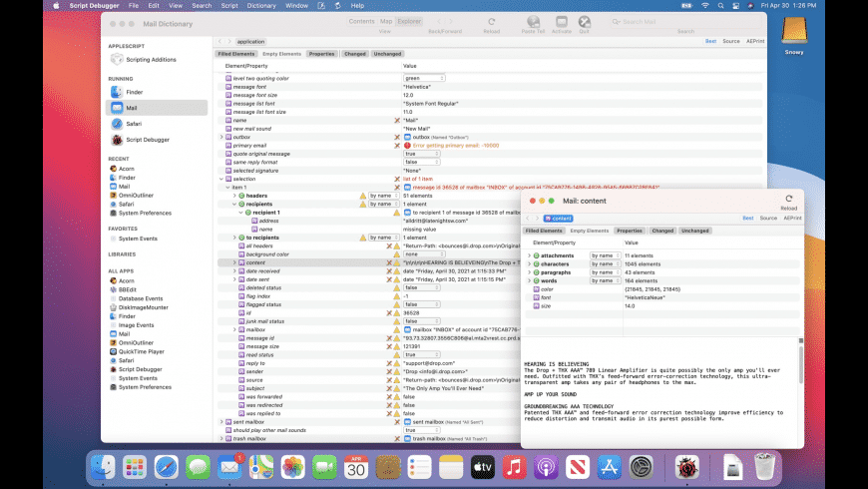Switch view to Contents tab

[361, 21]
